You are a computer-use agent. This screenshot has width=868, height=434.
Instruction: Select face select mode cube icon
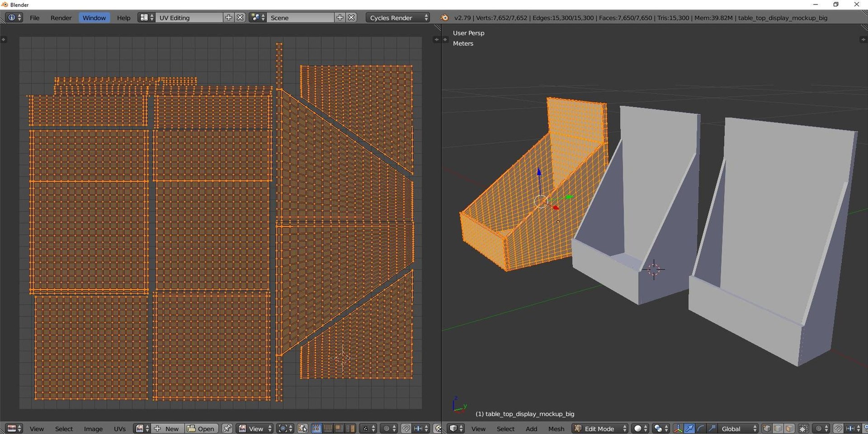tap(789, 429)
